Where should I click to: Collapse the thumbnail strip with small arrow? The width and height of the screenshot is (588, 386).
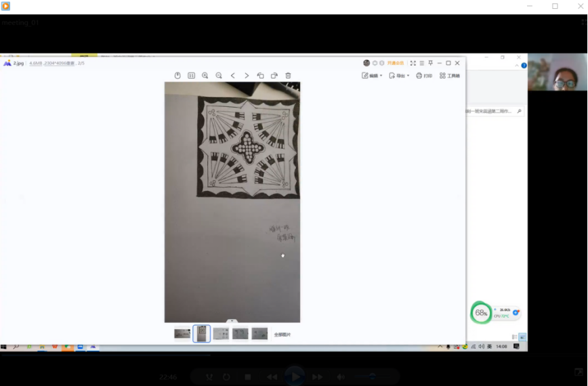[x=232, y=321]
